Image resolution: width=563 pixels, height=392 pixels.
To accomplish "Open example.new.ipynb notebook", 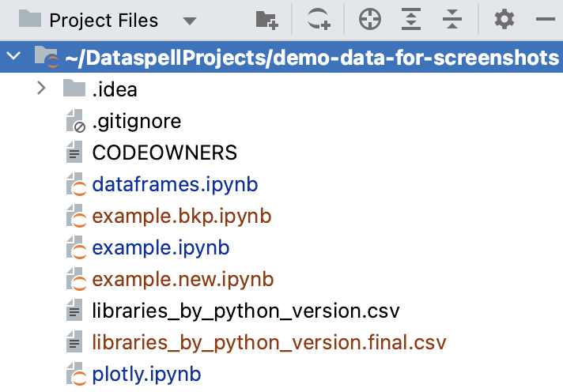I will (x=183, y=279).
